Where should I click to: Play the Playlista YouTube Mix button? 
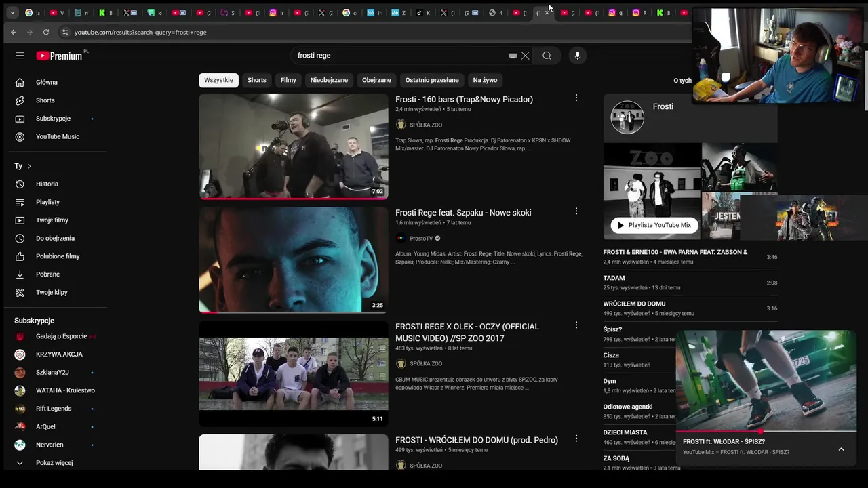coord(654,225)
